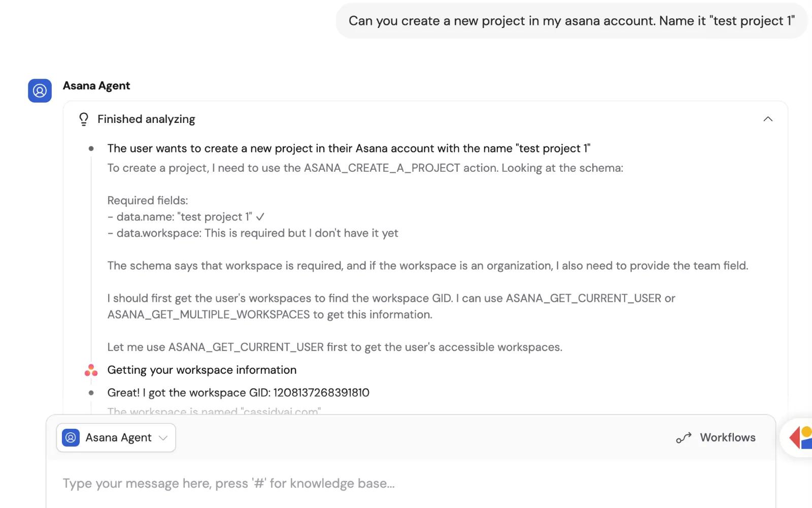This screenshot has width=812, height=508.
Task: Click the small agent icon in selector
Action: click(71, 437)
